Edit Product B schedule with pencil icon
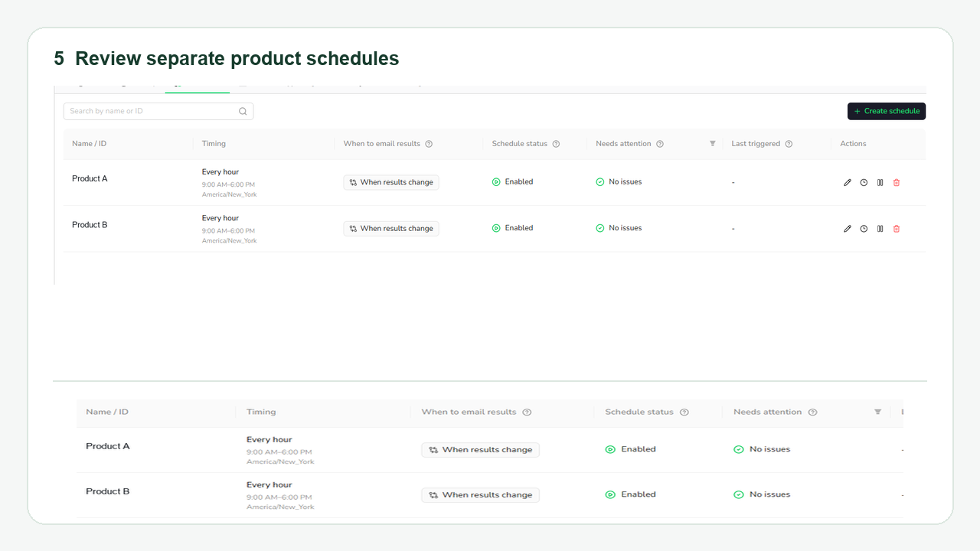This screenshot has width=980, height=551. pos(848,228)
